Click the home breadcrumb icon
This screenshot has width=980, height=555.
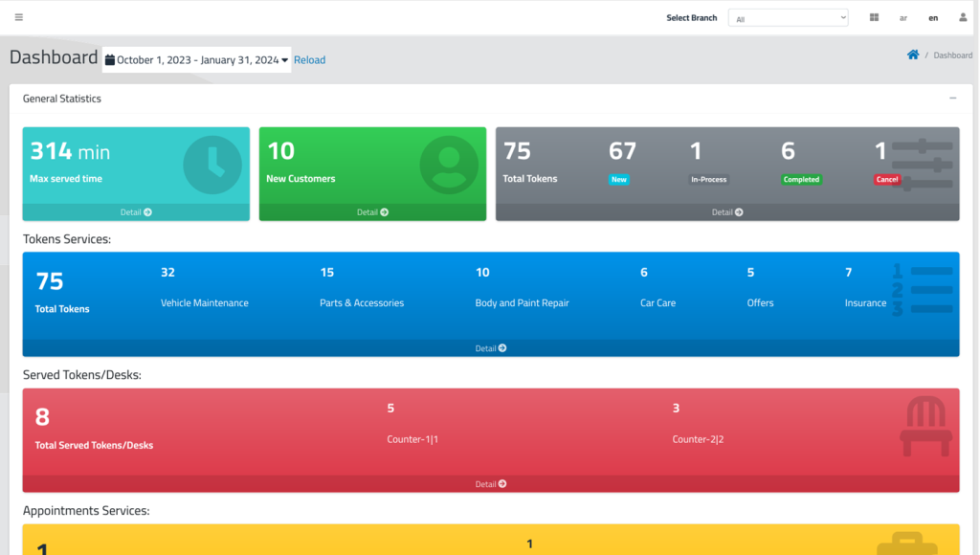click(913, 55)
